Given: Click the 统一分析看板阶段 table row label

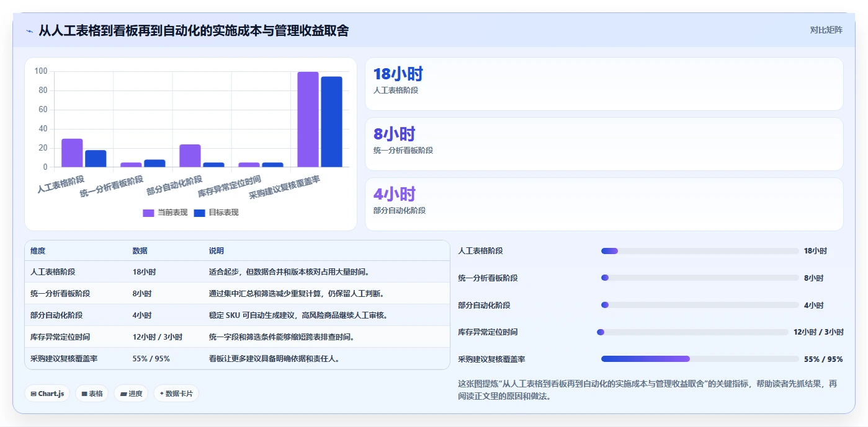Looking at the screenshot, I should 60,294.
